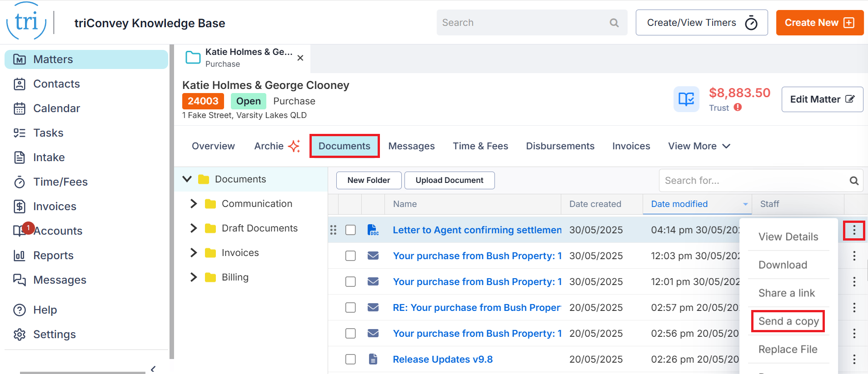Open the Time & Fees tab

480,146
